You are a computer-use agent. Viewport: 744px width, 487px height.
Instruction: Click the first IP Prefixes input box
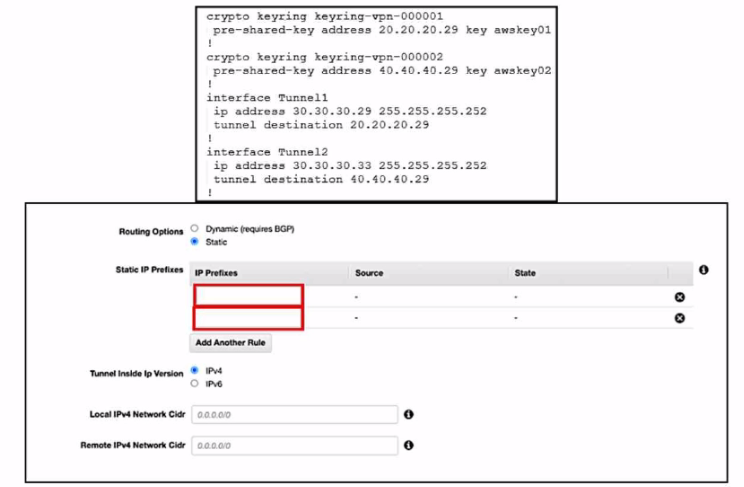pos(248,295)
